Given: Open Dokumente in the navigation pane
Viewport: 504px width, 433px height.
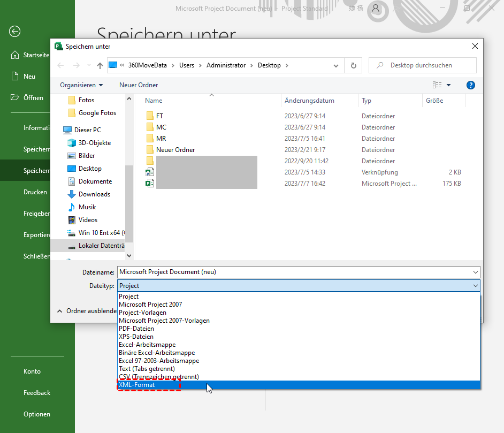Looking at the screenshot, I should [x=90, y=181].
